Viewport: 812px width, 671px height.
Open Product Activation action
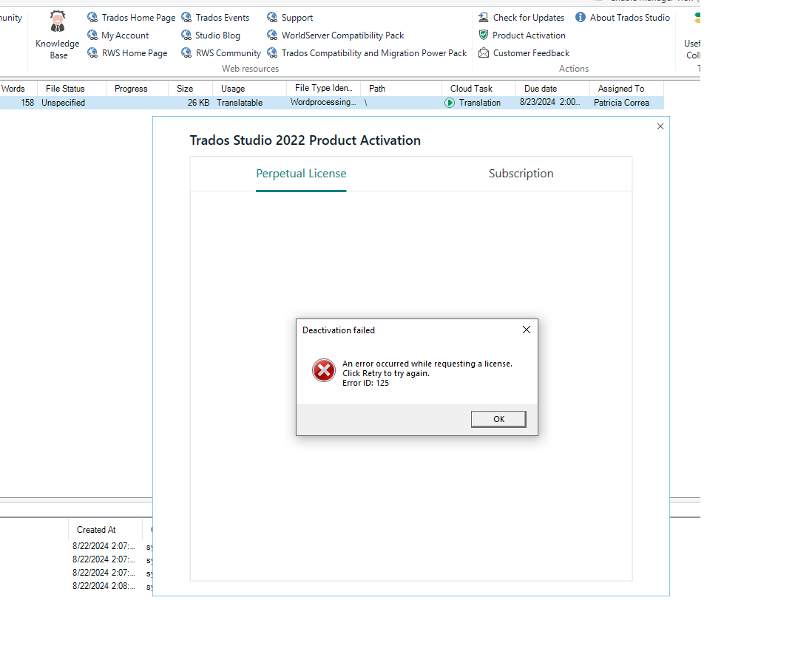pyautogui.click(x=521, y=35)
